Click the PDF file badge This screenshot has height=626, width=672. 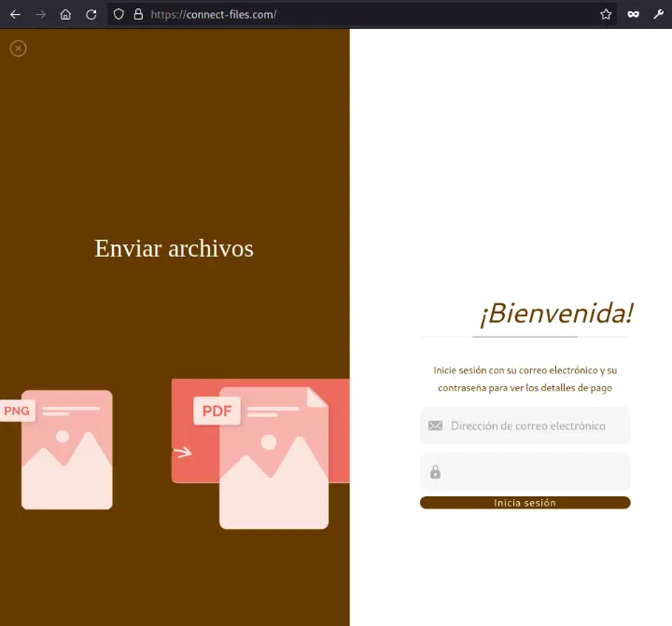(x=217, y=410)
